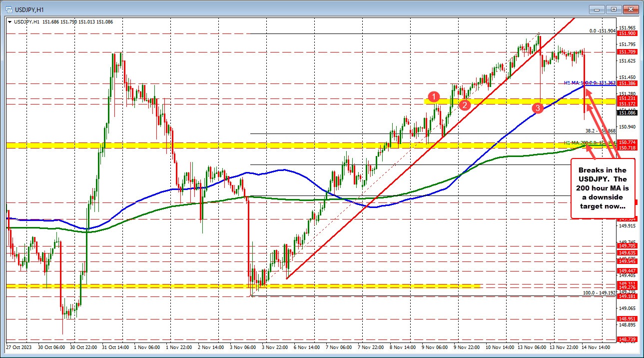Select the red circle marker labeled 3
Image resolution: width=644 pixels, height=358 pixels.
click(x=538, y=108)
